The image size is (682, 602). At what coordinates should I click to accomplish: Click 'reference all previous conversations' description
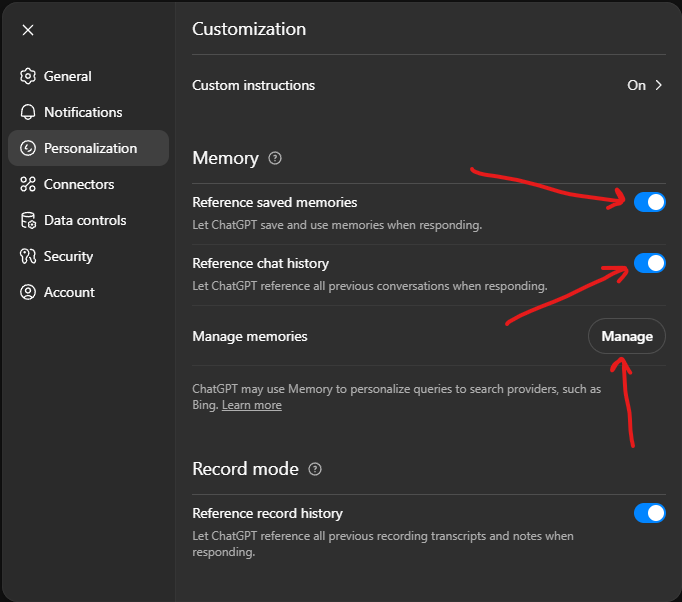(x=370, y=286)
